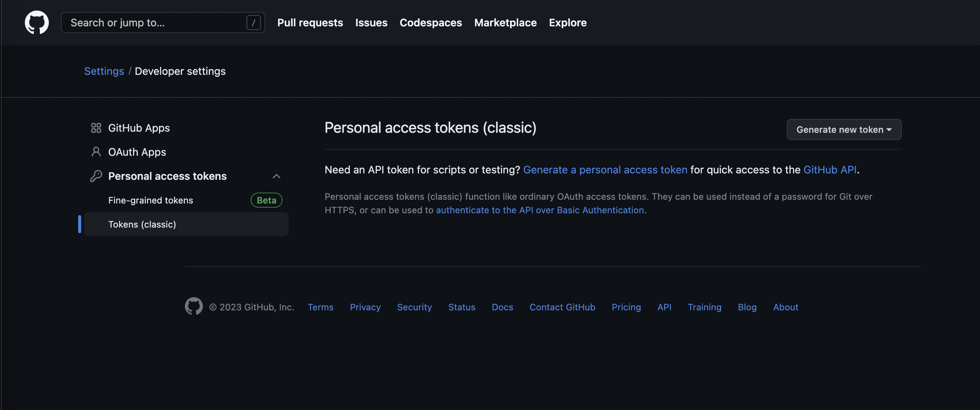Image resolution: width=980 pixels, height=410 pixels.
Task: Open Codespaces from the header
Action: (430, 23)
